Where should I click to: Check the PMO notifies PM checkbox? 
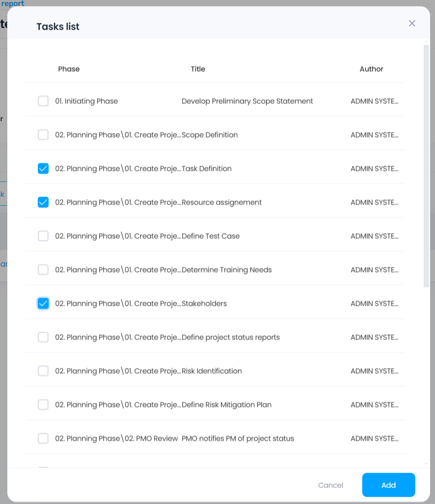click(x=43, y=438)
